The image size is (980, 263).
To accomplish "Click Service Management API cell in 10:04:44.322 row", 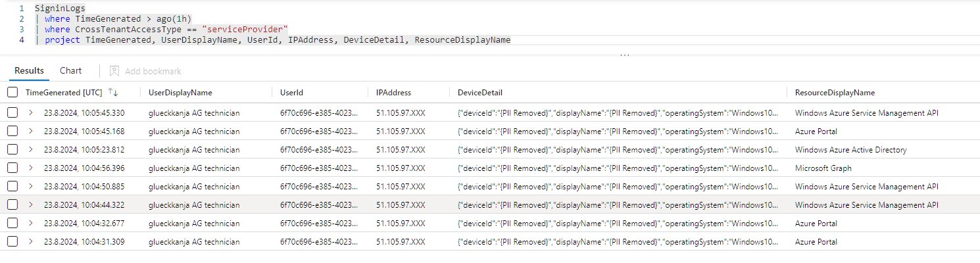I will [x=866, y=205].
